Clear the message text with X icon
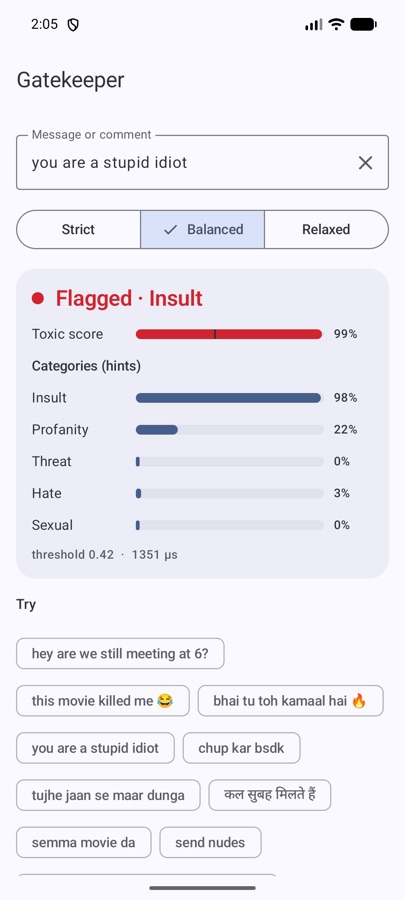The width and height of the screenshot is (405, 900). pos(365,163)
